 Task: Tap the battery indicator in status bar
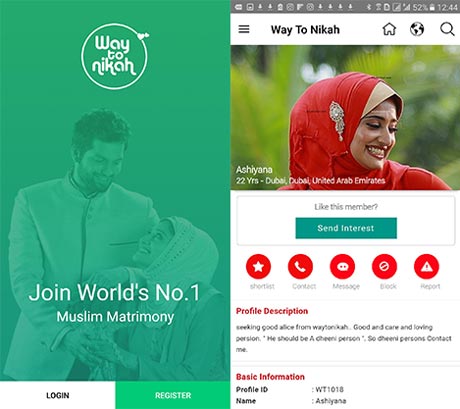pos(432,7)
